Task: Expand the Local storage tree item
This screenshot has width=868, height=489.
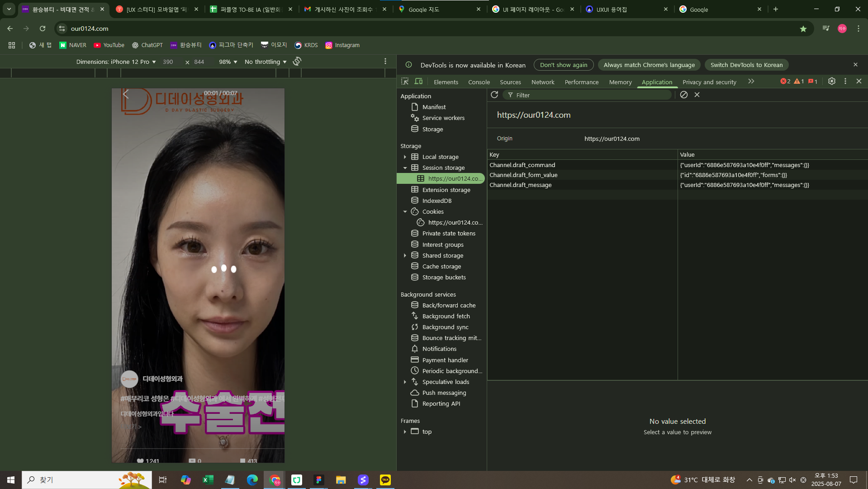Action: 405,157
